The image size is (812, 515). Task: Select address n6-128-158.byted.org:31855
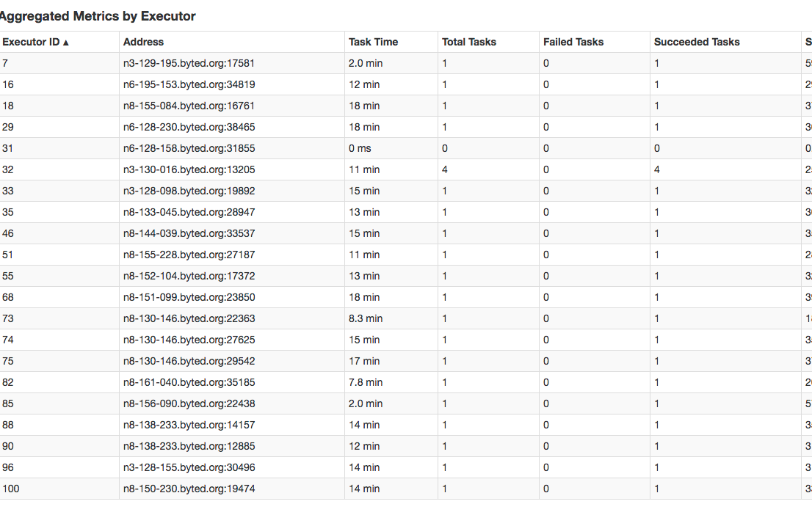coord(189,148)
